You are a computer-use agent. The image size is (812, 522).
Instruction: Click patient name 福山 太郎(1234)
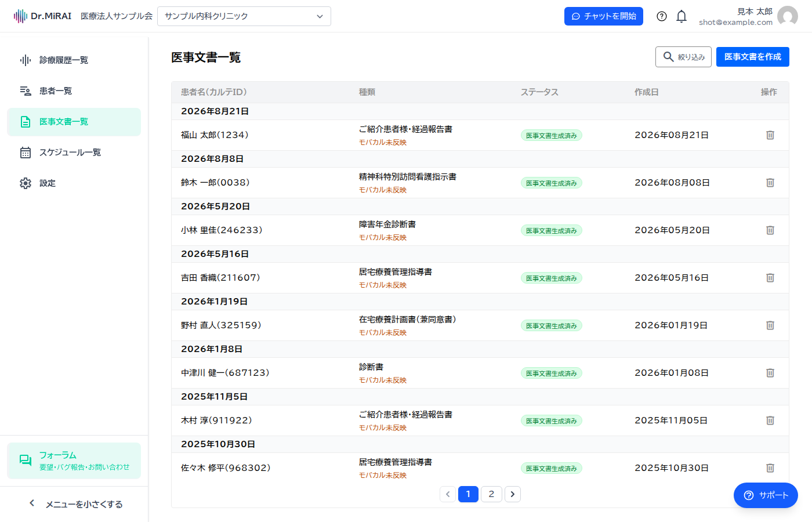pos(215,135)
